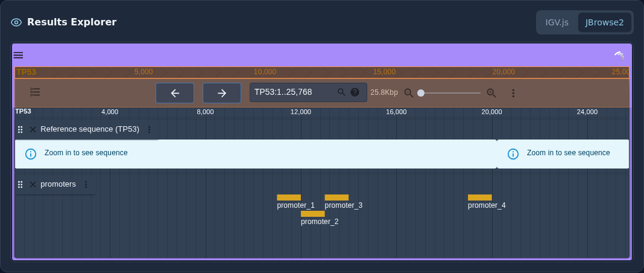
Task: Click the location search box TP53:1..25,768
Action: tap(309, 92)
